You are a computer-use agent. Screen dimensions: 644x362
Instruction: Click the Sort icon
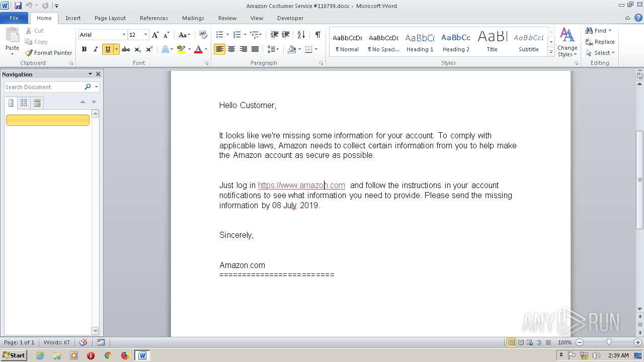pos(301,35)
